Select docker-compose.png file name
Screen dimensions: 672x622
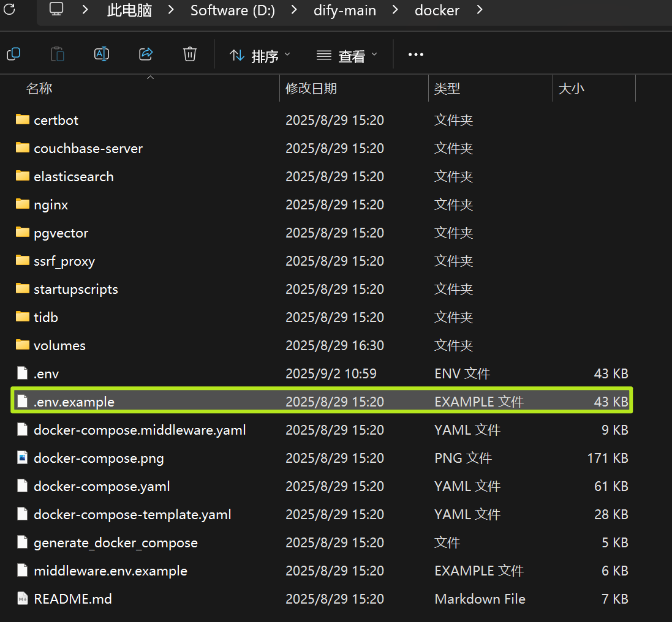click(x=99, y=459)
